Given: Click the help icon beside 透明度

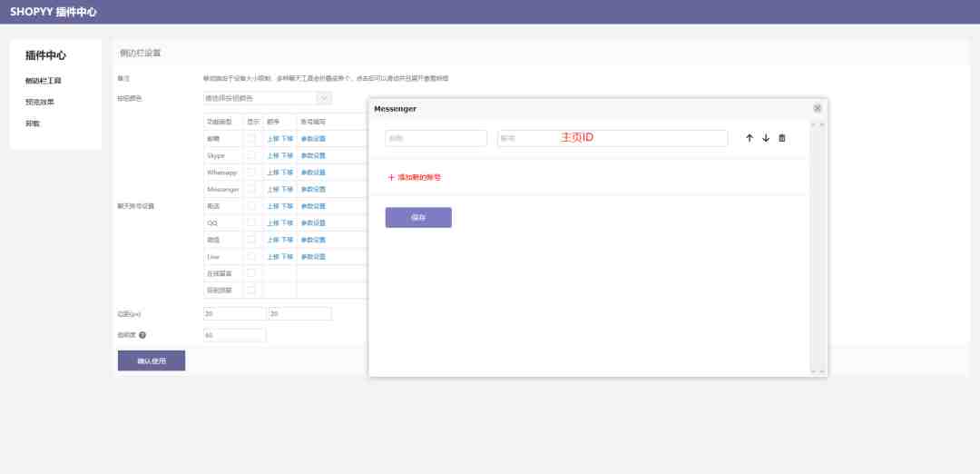Looking at the screenshot, I should pos(142,335).
